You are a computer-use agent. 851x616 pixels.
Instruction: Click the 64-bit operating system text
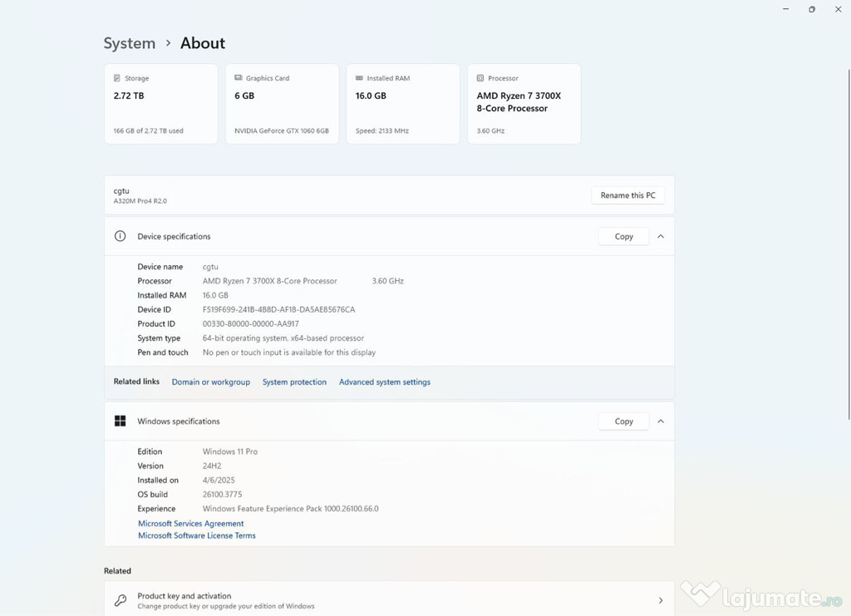[x=283, y=338]
